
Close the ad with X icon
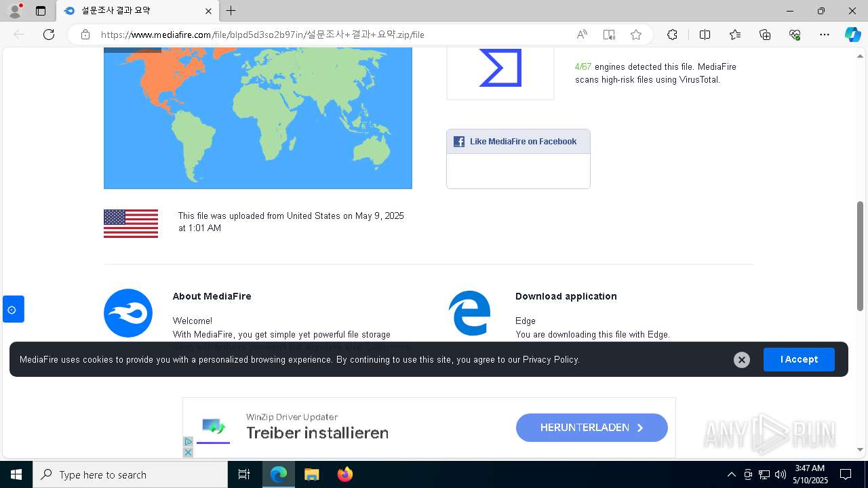click(189, 452)
